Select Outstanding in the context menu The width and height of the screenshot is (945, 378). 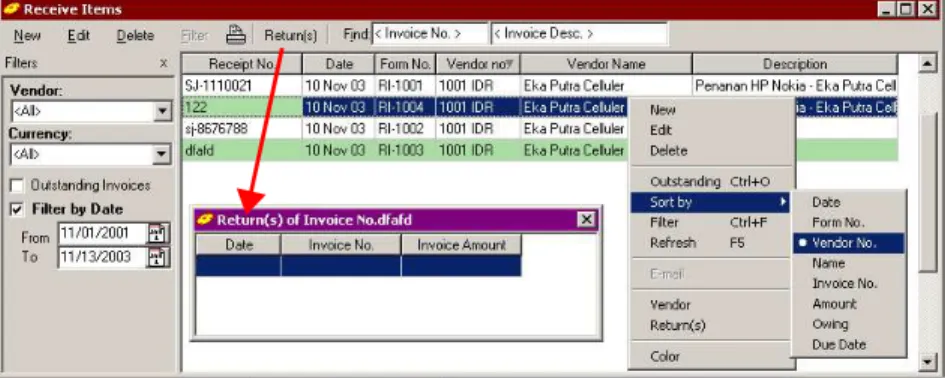coord(710,181)
